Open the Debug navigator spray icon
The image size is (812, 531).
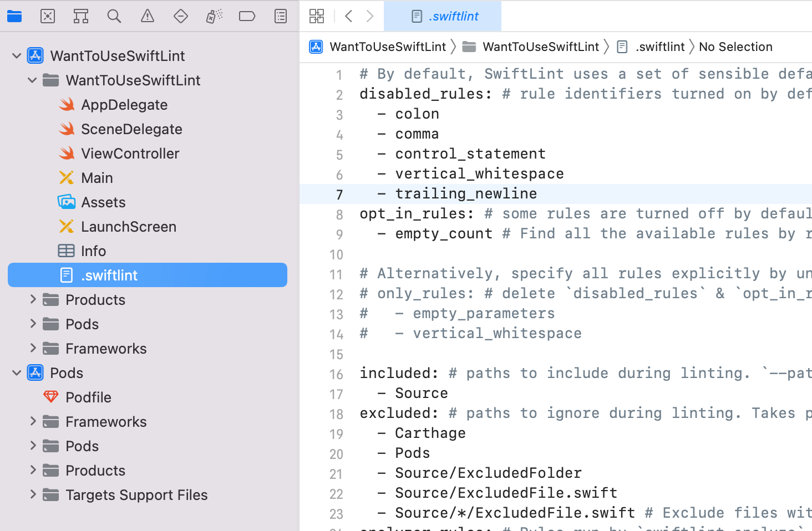click(214, 16)
